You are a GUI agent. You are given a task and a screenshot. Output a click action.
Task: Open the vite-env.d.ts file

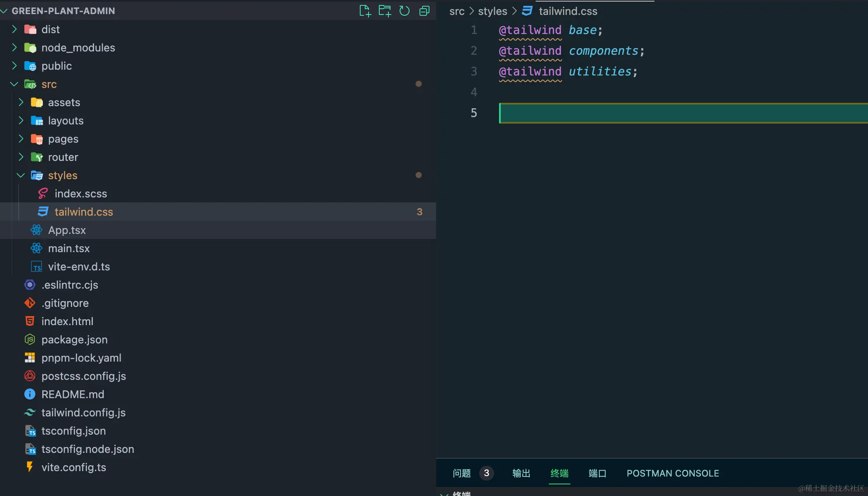79,267
